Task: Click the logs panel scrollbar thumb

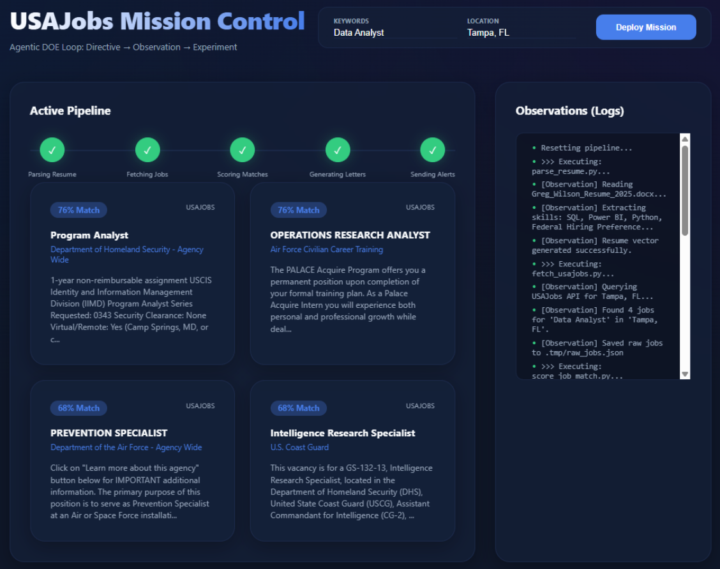Action: 685,191
